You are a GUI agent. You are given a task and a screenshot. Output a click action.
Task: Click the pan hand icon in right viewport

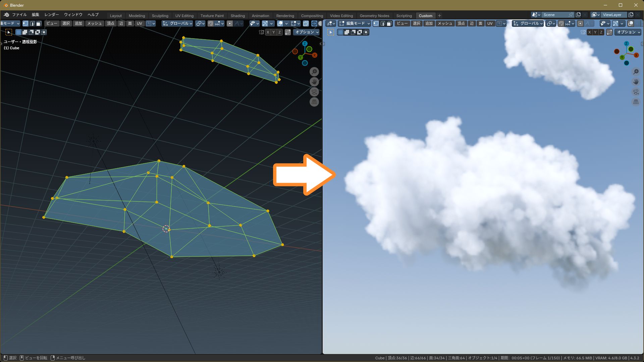click(636, 82)
